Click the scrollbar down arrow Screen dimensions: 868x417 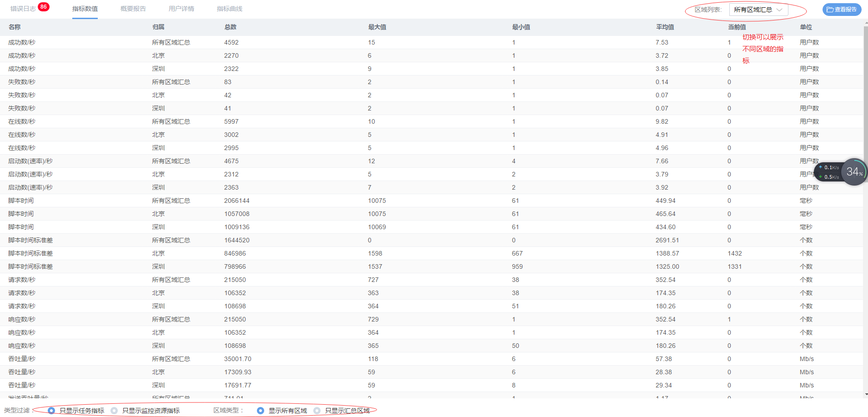(x=865, y=395)
